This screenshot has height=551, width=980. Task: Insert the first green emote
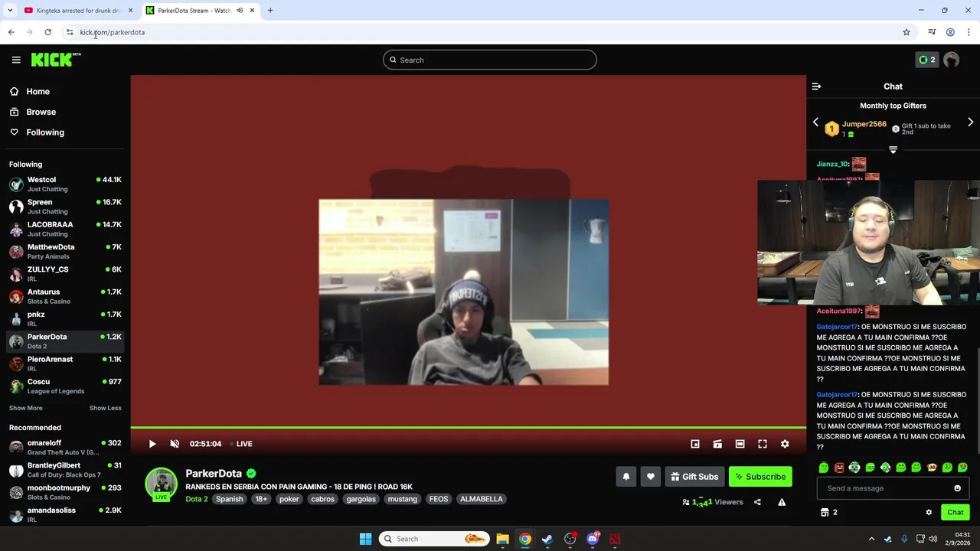(x=824, y=468)
